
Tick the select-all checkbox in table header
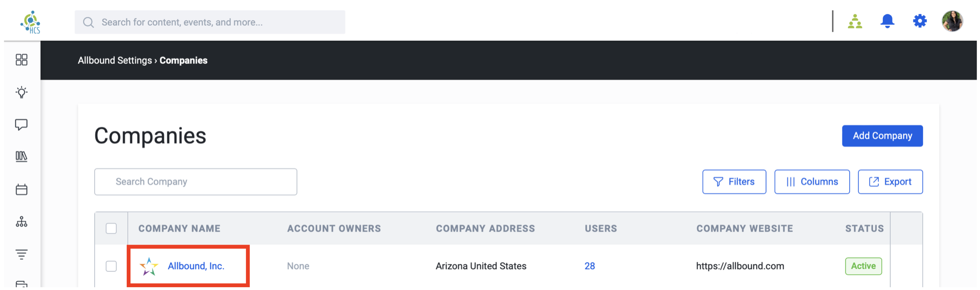coord(111,228)
